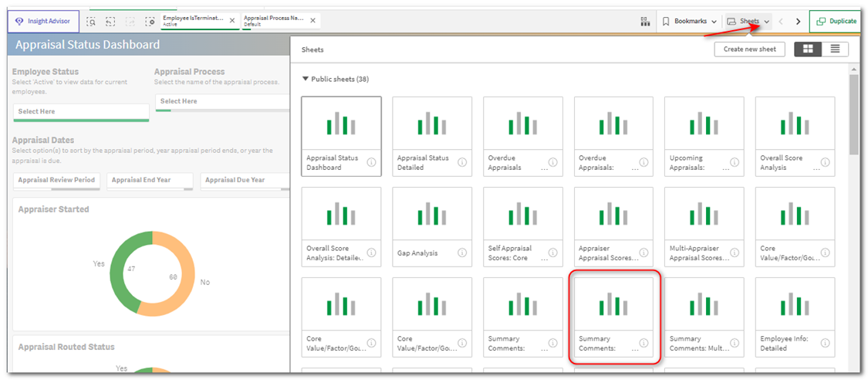Click the Appraiser Started chart title

54,209
